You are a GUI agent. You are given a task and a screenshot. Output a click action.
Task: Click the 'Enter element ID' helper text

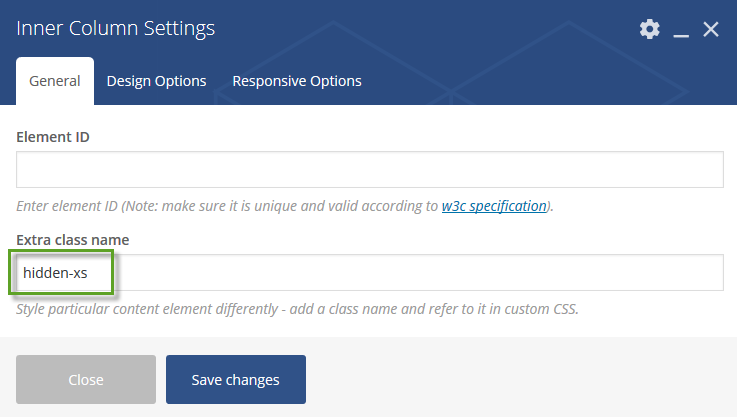pos(67,206)
